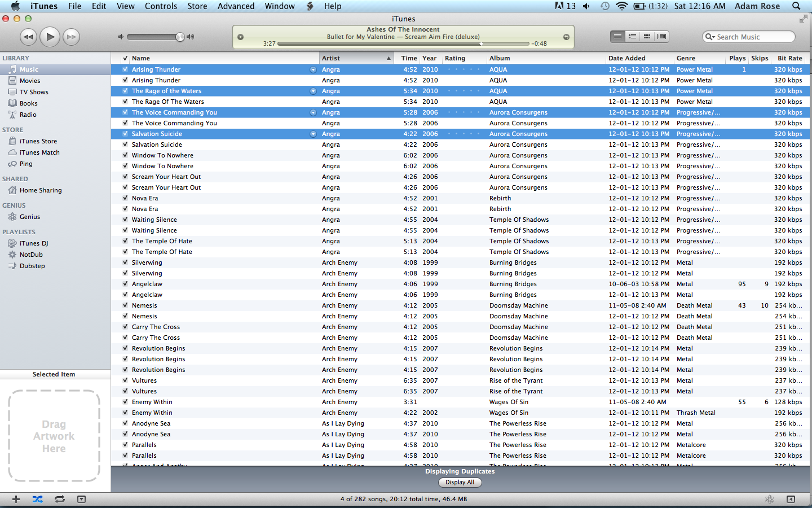Sort by Album column header
This screenshot has width=812, height=508.
[x=546, y=58]
